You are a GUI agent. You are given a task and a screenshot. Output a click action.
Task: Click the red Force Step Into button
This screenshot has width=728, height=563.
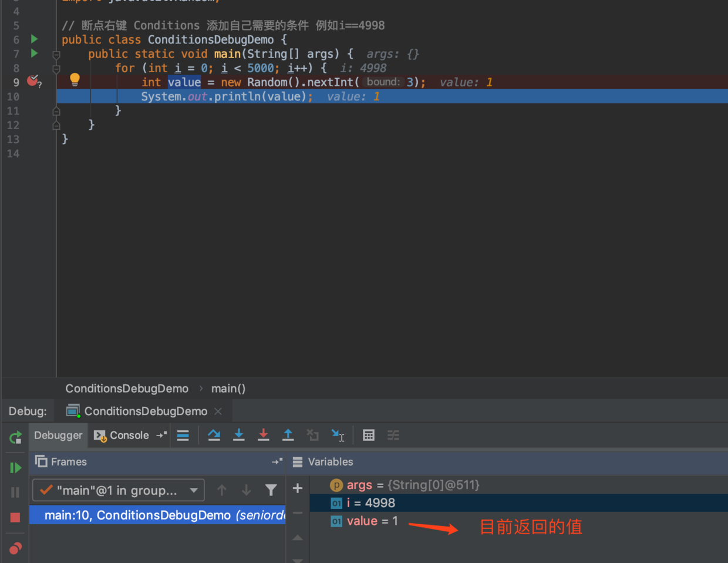[x=264, y=435]
